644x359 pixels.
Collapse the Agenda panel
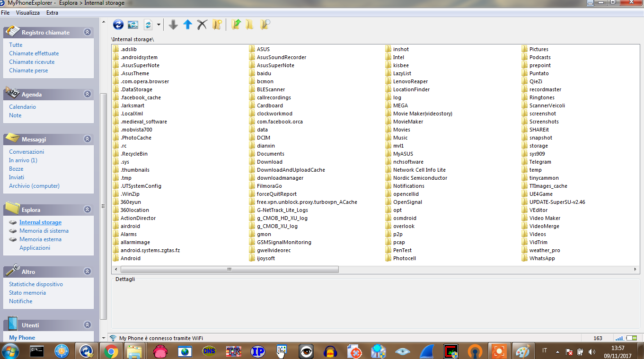click(87, 94)
